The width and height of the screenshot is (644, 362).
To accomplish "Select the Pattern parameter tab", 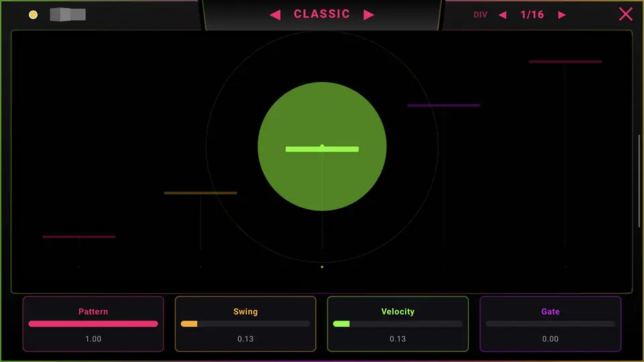I will (93, 324).
